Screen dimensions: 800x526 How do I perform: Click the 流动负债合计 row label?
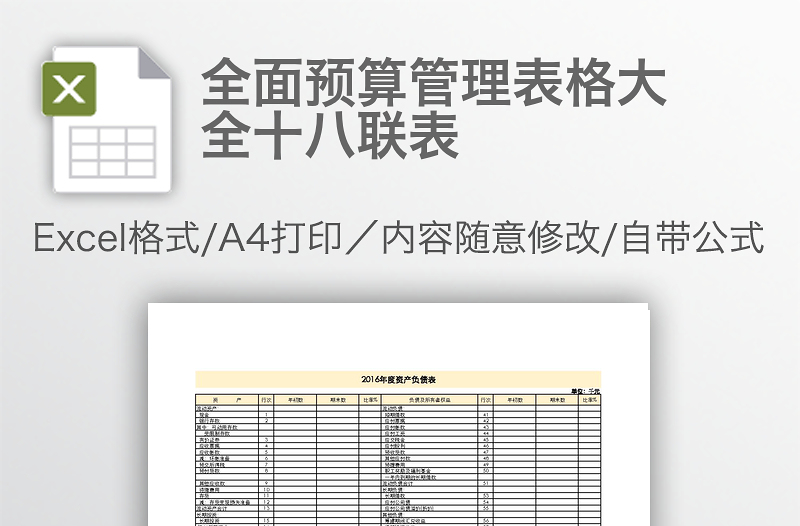[398, 483]
